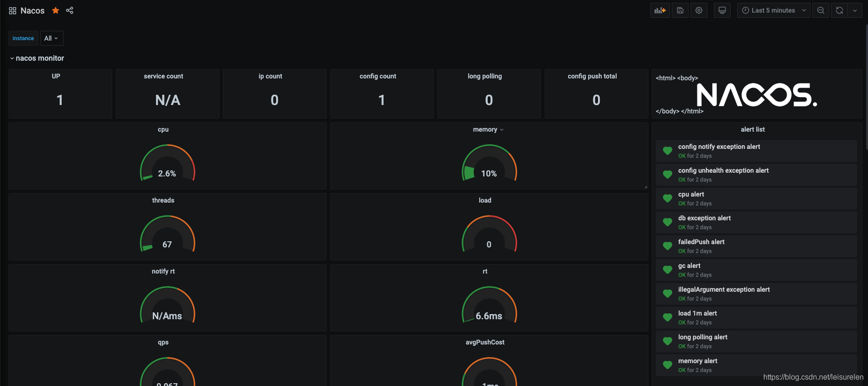This screenshot has width=868, height=386.
Task: Open the long polling alert entry
Action: pos(756,341)
